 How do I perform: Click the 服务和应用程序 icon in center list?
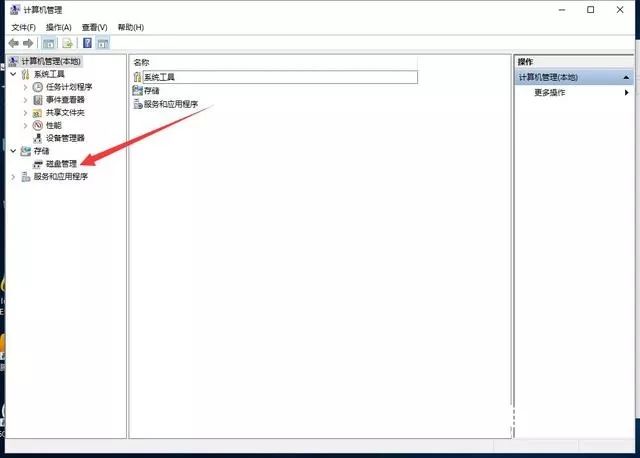(x=138, y=104)
